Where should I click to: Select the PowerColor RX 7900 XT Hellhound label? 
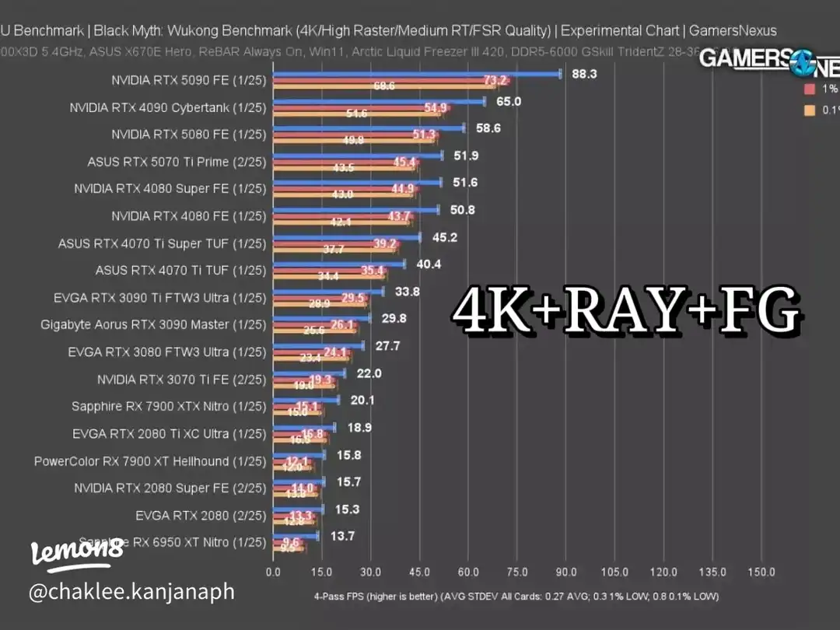click(x=149, y=461)
